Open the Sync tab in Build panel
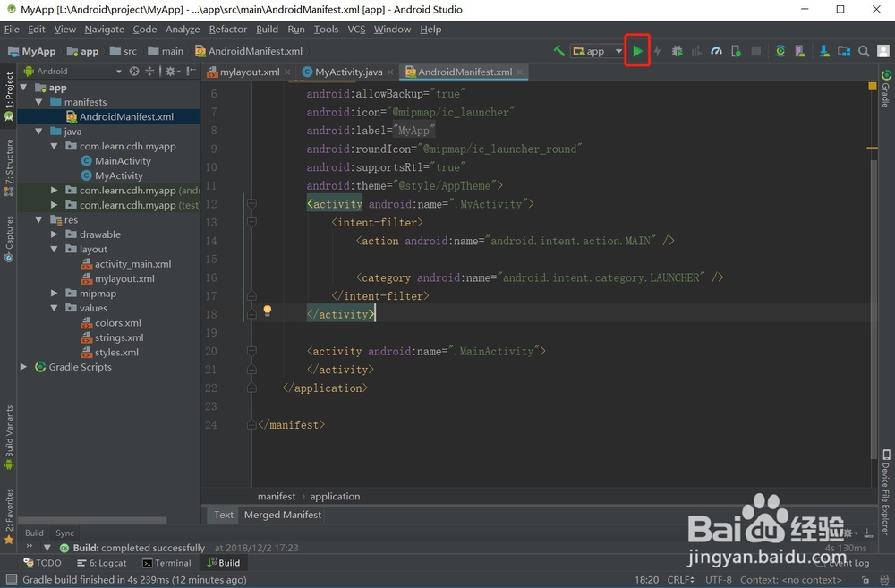 (x=64, y=533)
